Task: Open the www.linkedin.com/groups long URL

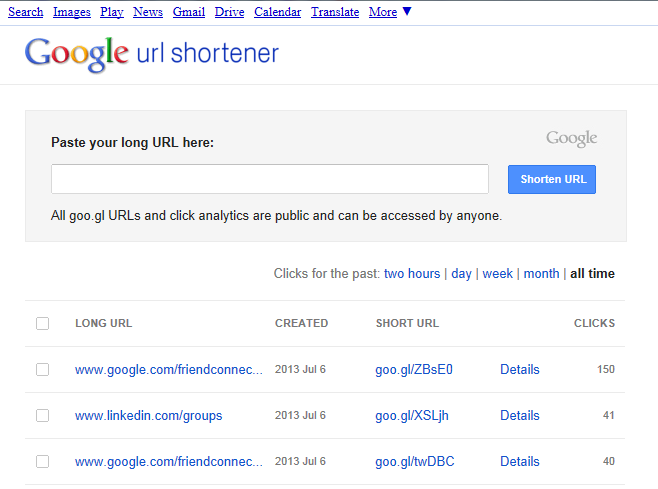Action: [148, 415]
